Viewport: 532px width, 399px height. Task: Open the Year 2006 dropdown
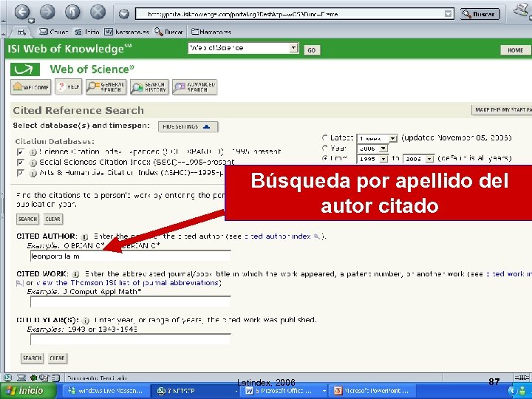pos(372,149)
